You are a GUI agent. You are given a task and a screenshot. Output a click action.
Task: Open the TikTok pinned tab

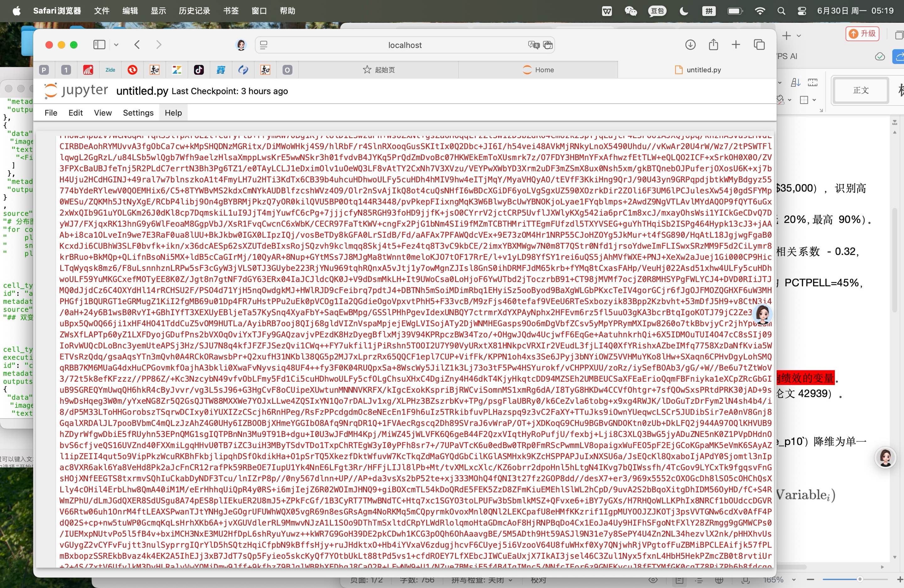pos(199,70)
